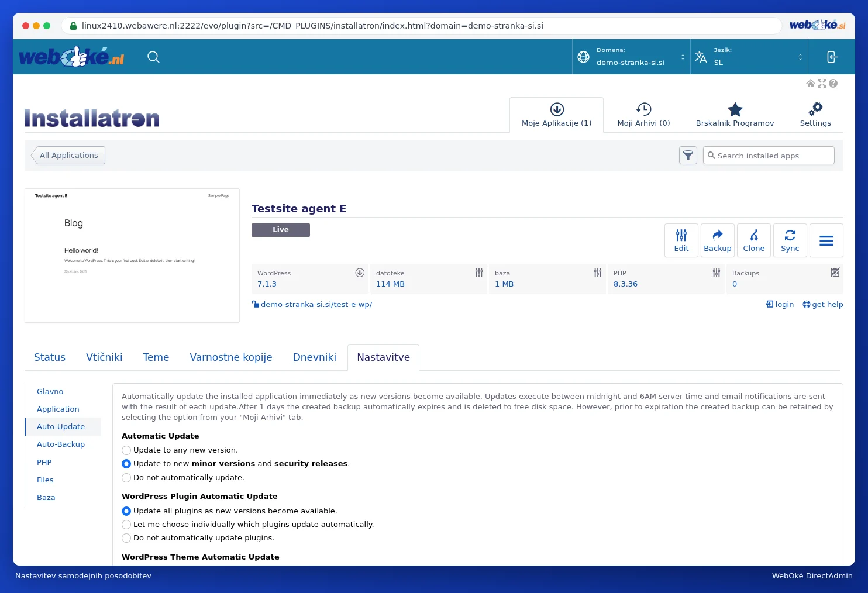Open Moji Arhivi (0) tab
Viewport: 868px width, 593px height.
click(x=643, y=115)
